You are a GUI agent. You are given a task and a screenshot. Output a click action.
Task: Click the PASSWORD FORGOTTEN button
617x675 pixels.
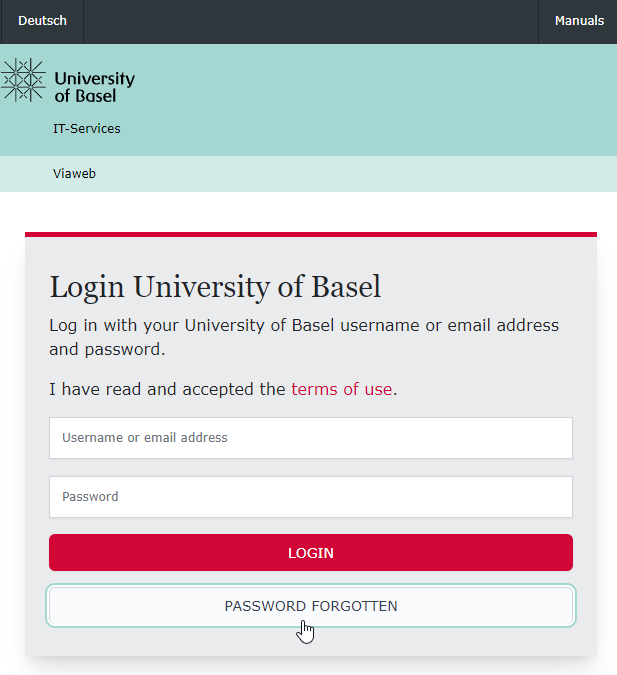coord(310,606)
